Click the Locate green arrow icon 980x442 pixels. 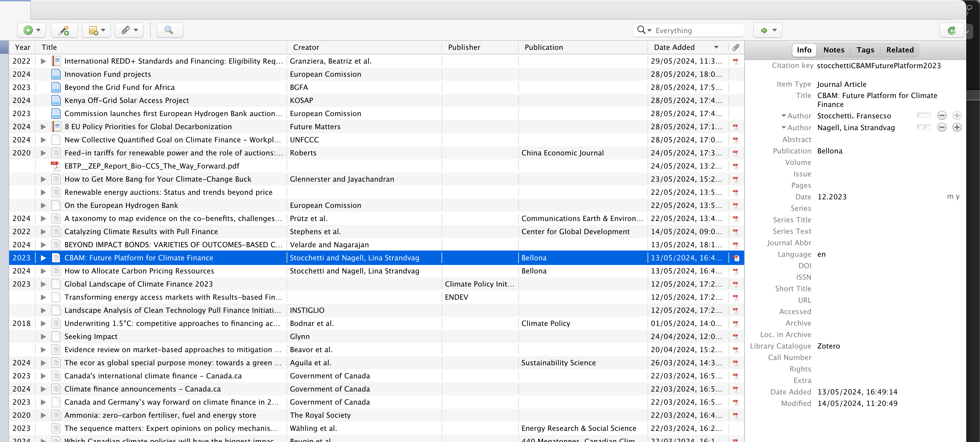[x=768, y=30]
